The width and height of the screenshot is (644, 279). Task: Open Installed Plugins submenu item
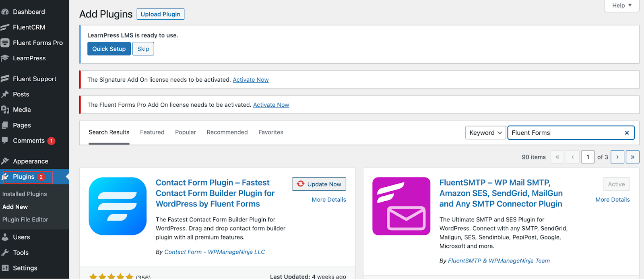25,194
